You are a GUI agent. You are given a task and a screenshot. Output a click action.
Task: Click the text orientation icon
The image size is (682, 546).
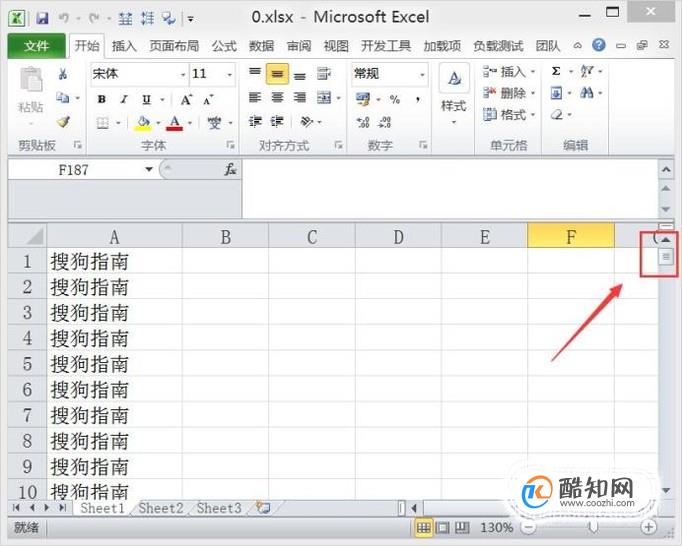click(307, 121)
